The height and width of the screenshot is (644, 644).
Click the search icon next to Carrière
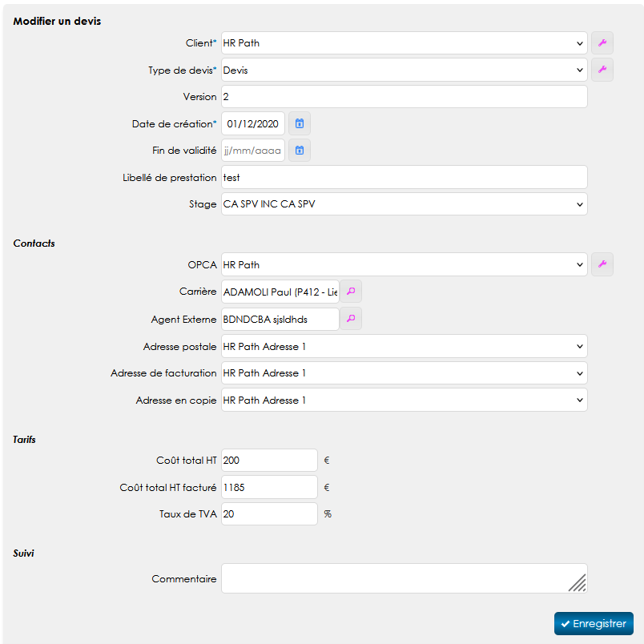coord(351,292)
